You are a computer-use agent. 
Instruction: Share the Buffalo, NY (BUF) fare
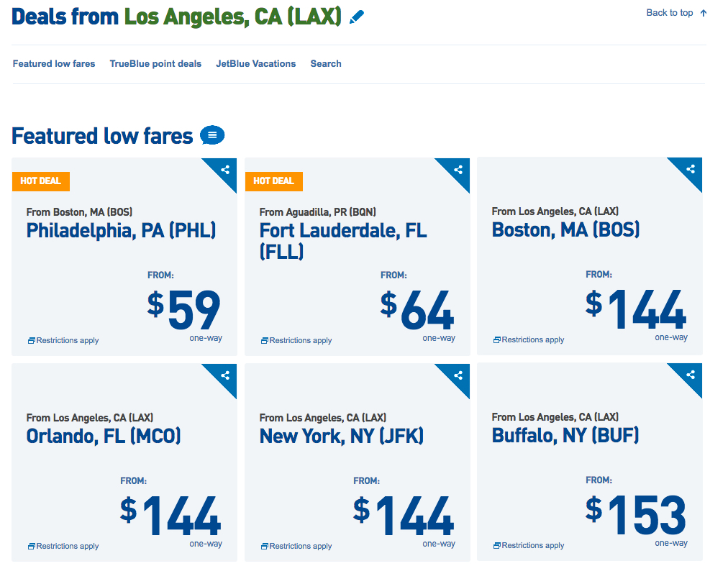point(691,375)
